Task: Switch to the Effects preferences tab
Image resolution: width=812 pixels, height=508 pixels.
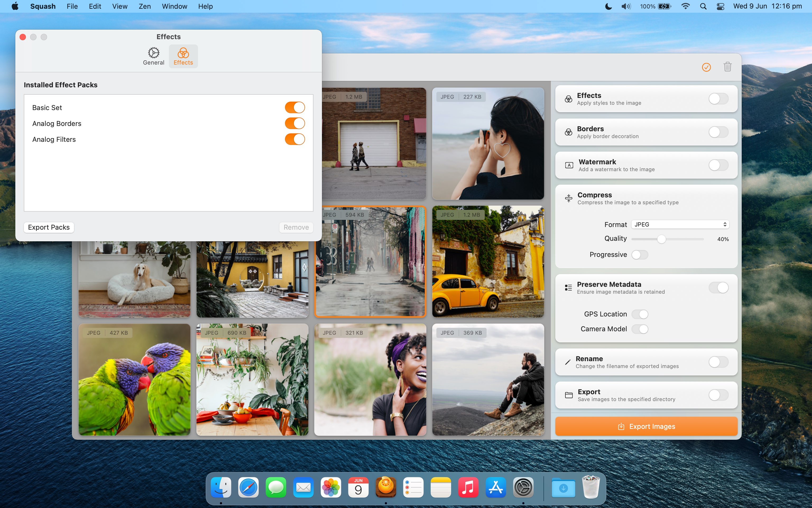Action: point(183,56)
